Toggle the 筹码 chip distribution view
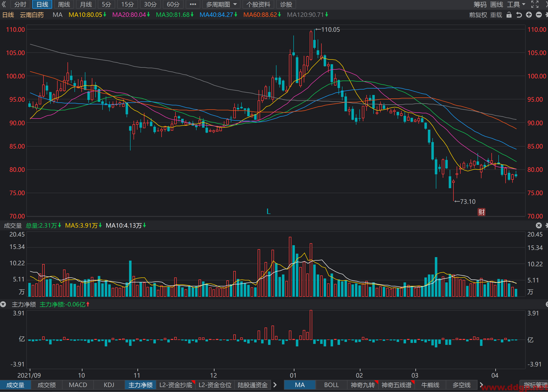This screenshot has width=548, height=392. (x=480, y=4)
